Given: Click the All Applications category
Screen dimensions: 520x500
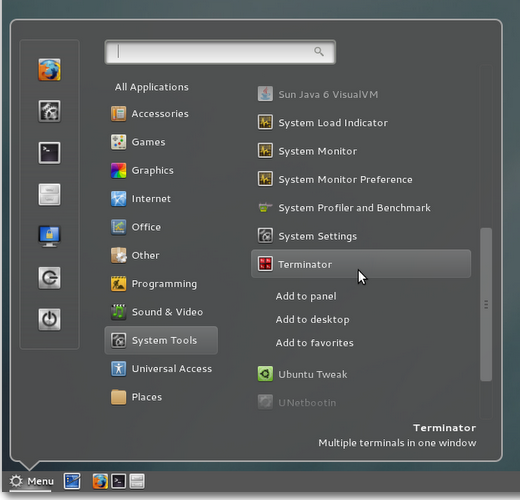Looking at the screenshot, I should pos(152,87).
